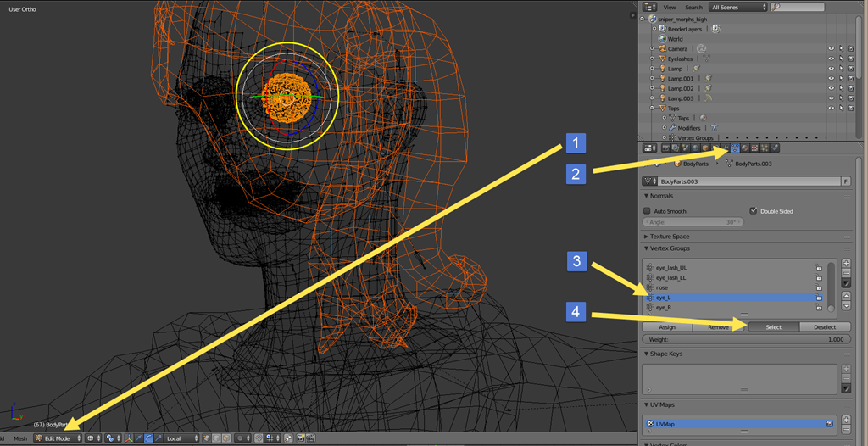Open the Material properties tab

[x=745, y=148]
